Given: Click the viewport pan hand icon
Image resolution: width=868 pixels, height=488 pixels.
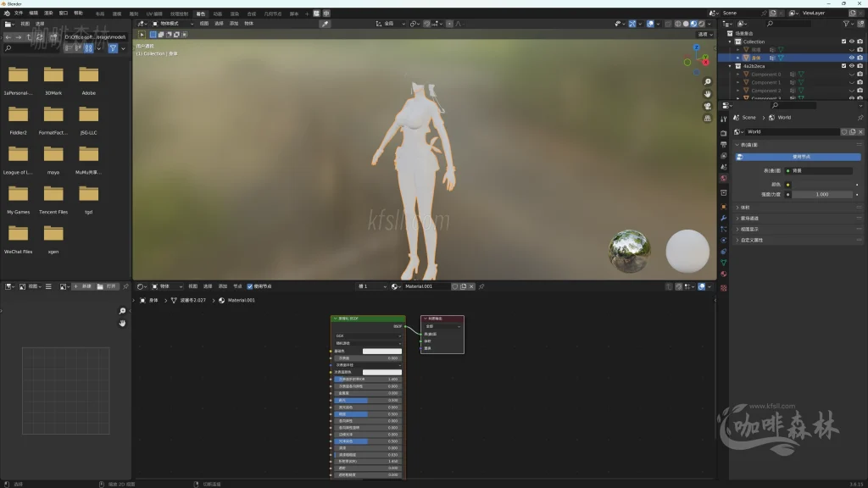Looking at the screenshot, I should tap(708, 94).
